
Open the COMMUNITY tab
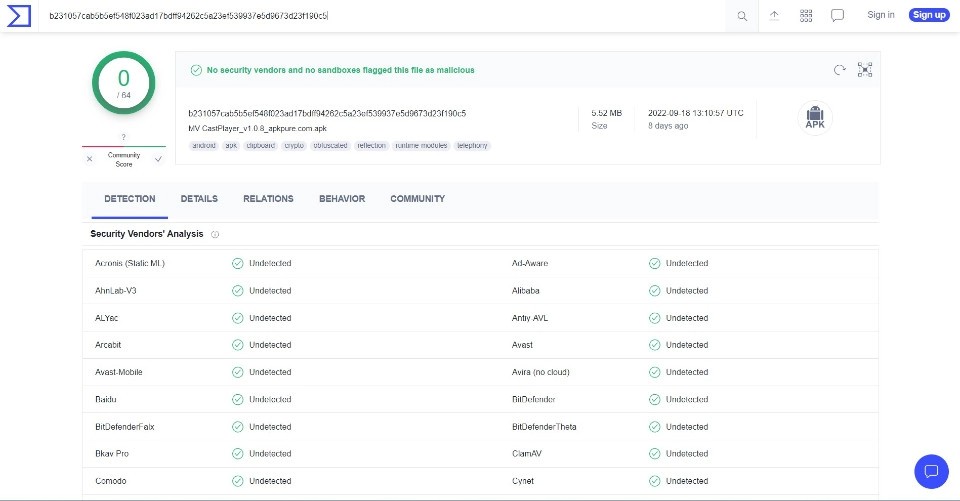(418, 199)
